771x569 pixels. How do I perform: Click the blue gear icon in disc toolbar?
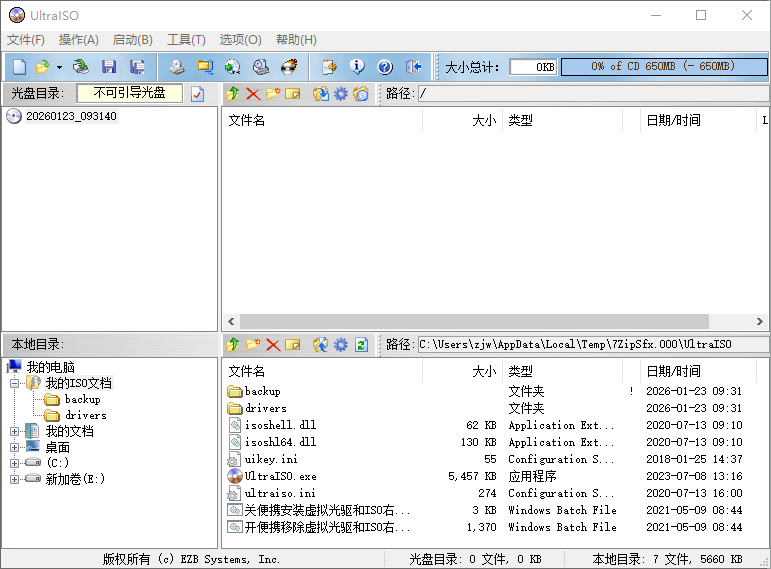tap(341, 93)
